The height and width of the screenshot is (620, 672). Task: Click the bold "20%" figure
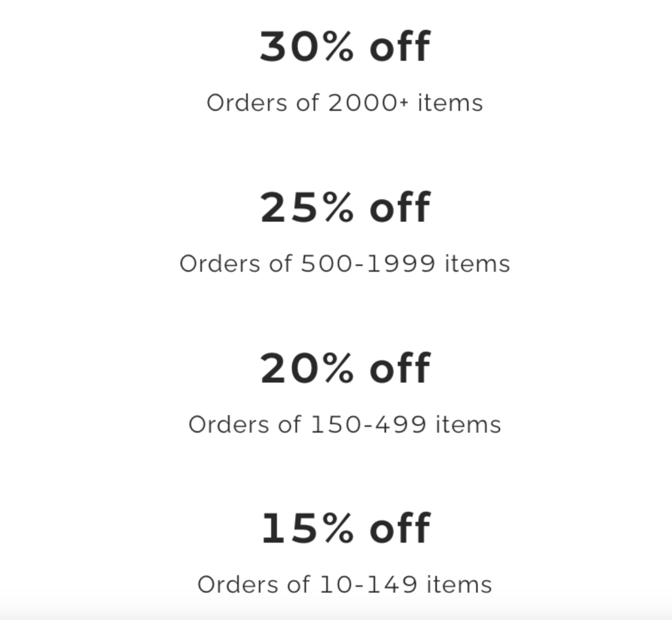pyautogui.click(x=307, y=368)
